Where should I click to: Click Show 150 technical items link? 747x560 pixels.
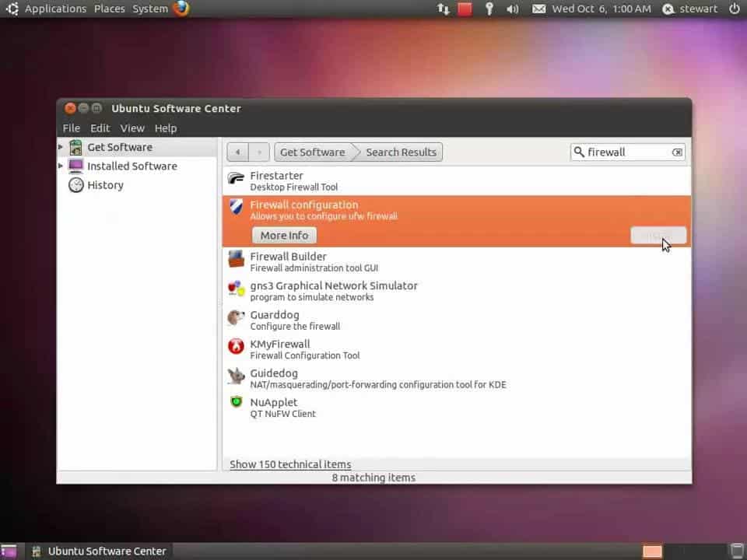tap(290, 464)
